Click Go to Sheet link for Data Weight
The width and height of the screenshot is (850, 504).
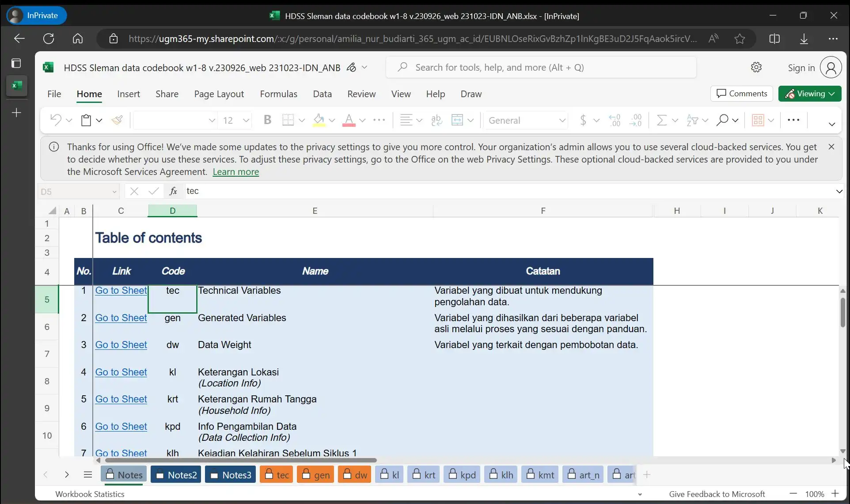coord(121,345)
